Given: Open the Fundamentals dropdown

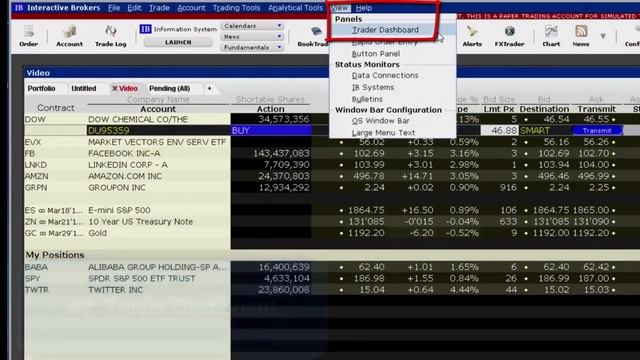Looking at the screenshot, I should [x=252, y=47].
